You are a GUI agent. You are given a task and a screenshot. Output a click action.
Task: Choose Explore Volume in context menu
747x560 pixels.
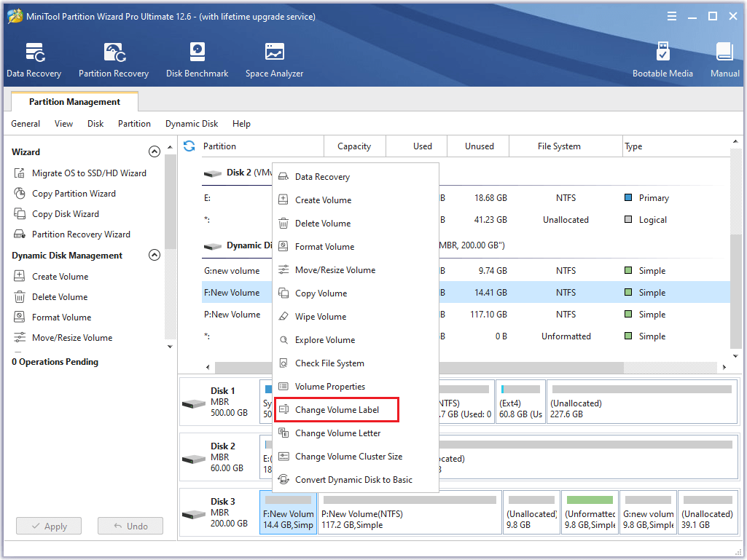(x=356, y=340)
